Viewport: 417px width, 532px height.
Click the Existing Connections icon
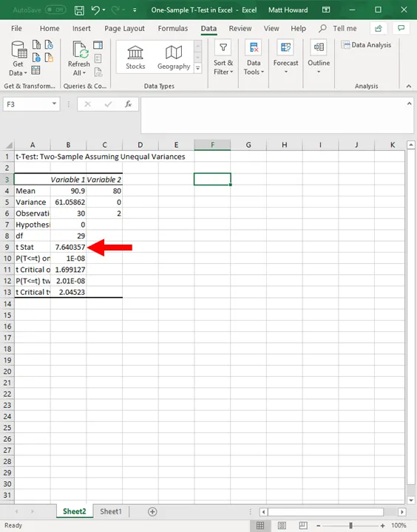pos(50,58)
